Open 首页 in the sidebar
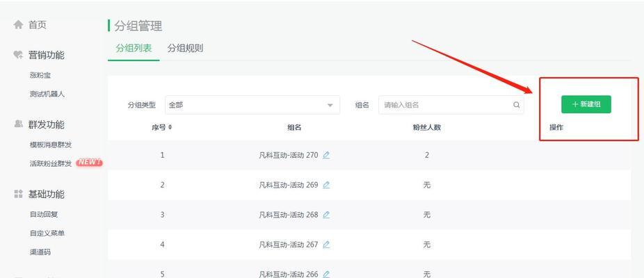This screenshot has height=278, width=644. (x=38, y=24)
